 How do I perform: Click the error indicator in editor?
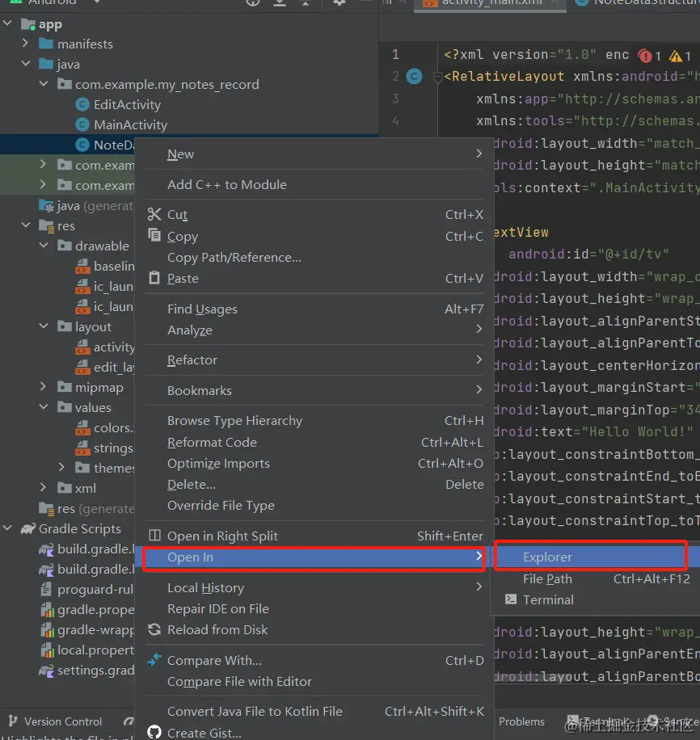(645, 56)
